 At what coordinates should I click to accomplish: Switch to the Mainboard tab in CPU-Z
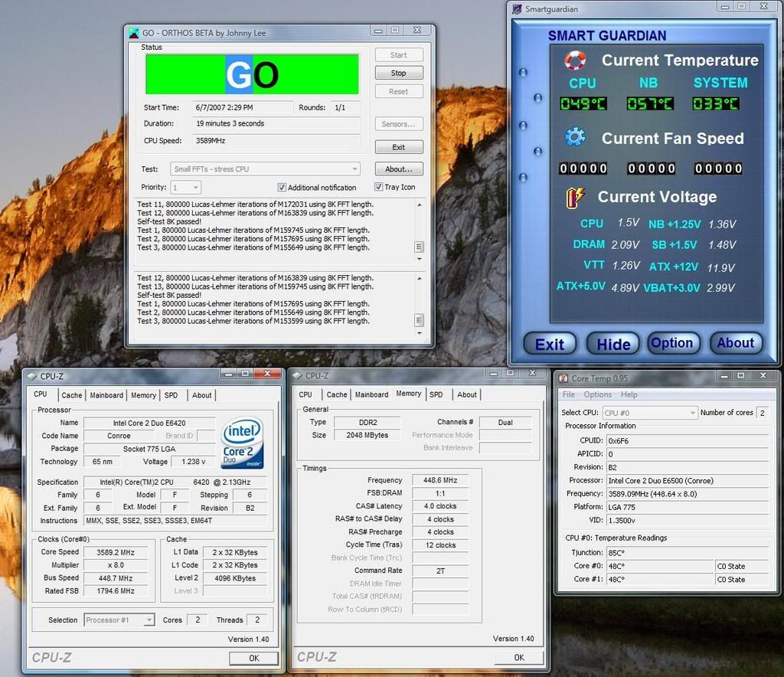tap(106, 395)
